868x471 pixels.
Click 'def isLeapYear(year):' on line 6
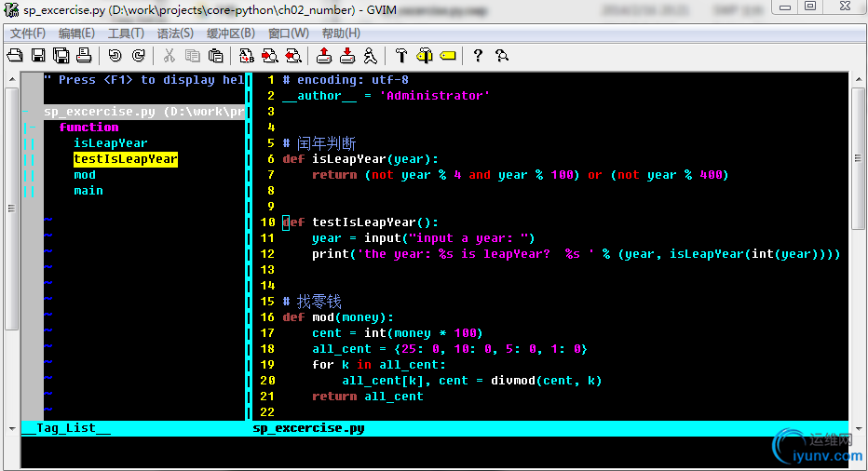(x=360, y=159)
